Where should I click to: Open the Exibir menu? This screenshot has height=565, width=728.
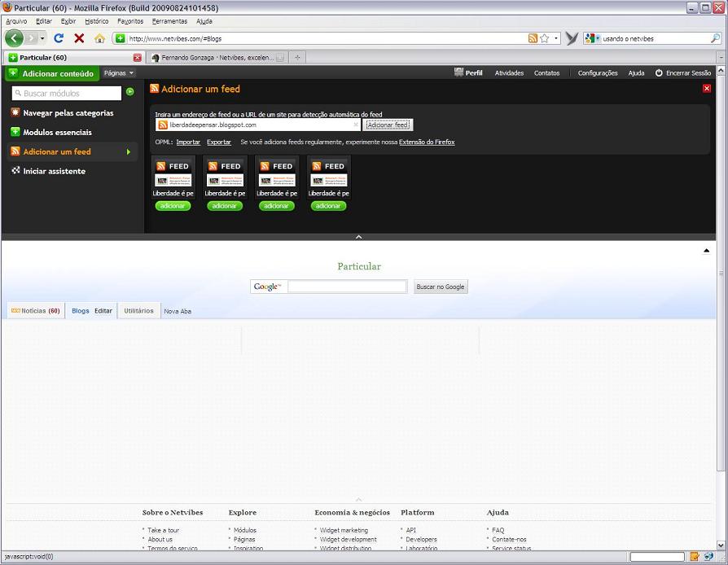pyautogui.click(x=68, y=21)
